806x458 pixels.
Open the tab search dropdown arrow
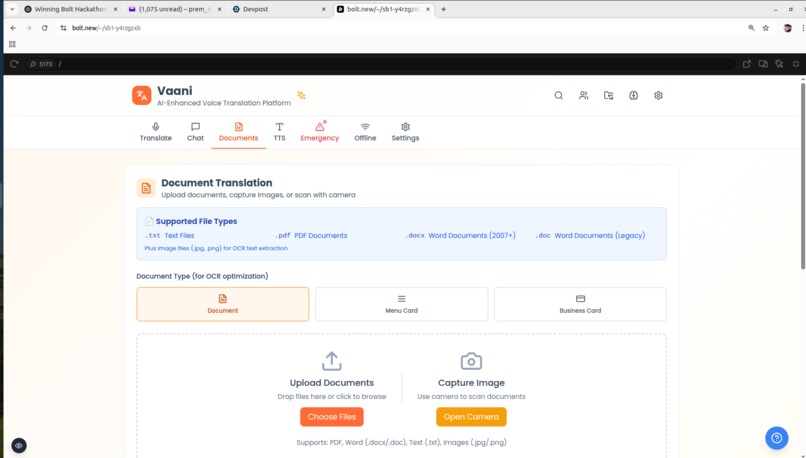click(x=12, y=9)
